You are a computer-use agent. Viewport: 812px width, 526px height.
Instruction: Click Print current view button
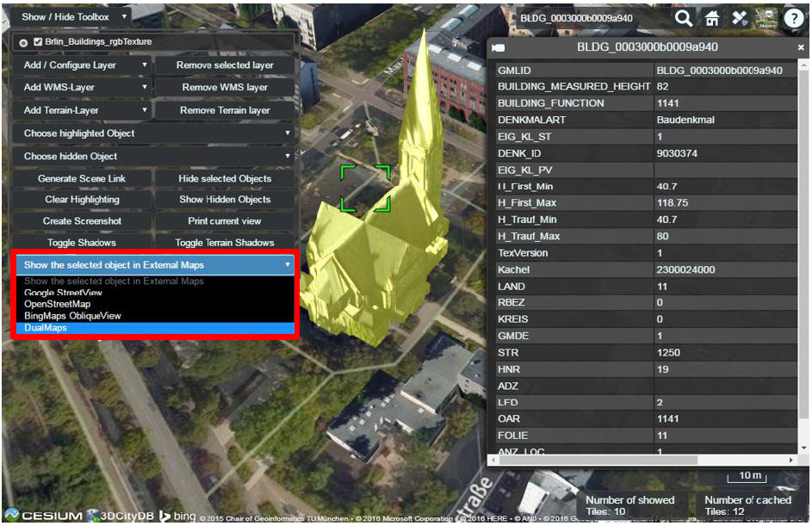(225, 221)
